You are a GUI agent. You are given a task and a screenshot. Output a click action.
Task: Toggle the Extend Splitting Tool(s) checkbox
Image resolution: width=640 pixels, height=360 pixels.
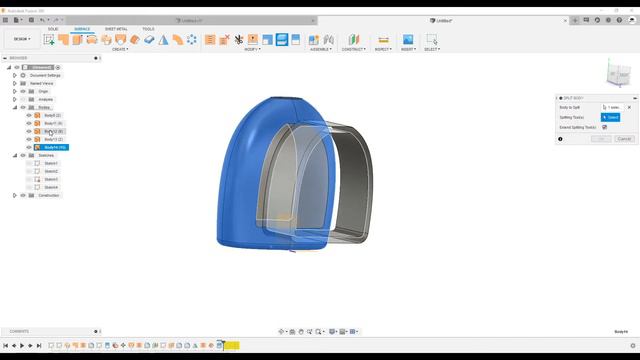coord(604,127)
